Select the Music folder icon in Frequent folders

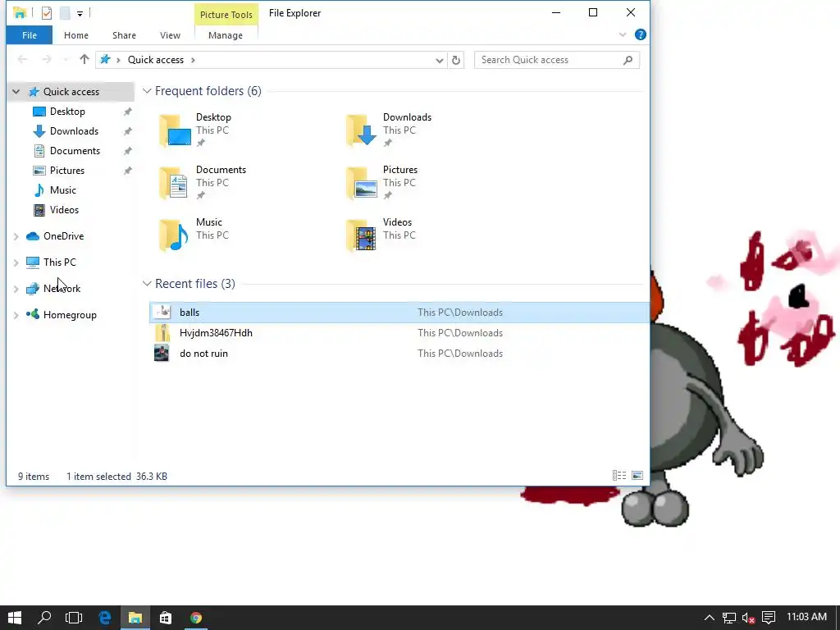(x=175, y=235)
